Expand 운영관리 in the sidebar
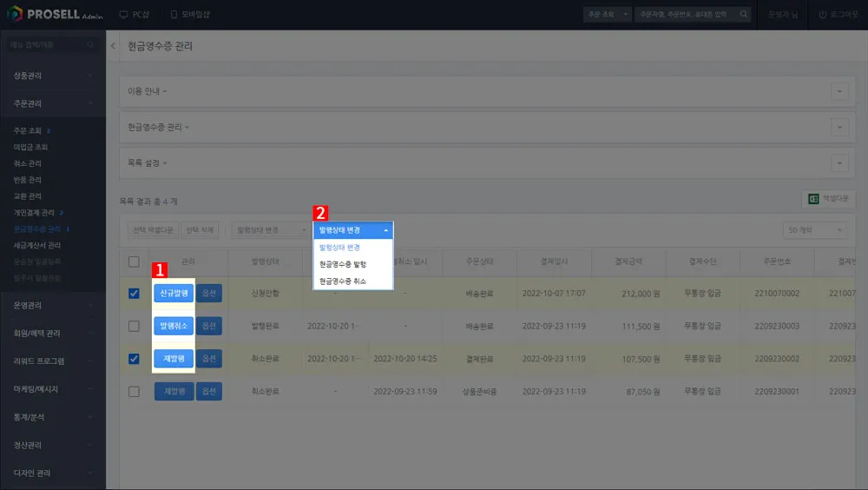 tap(53, 306)
